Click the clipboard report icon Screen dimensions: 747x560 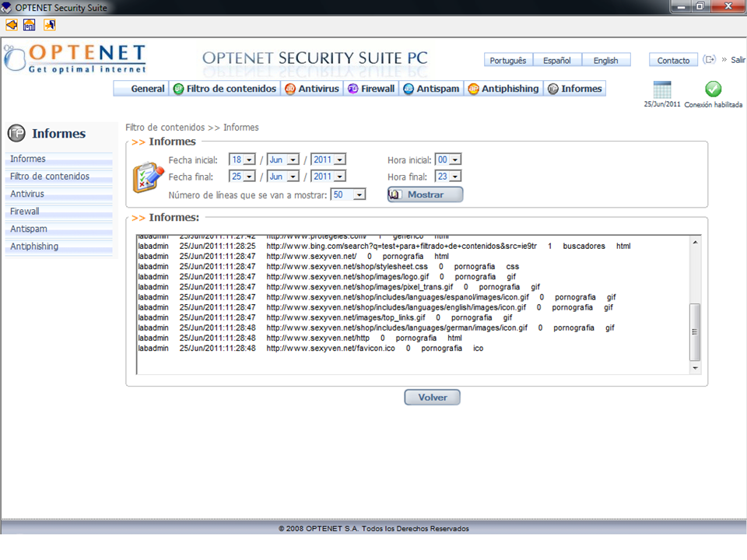tap(146, 177)
